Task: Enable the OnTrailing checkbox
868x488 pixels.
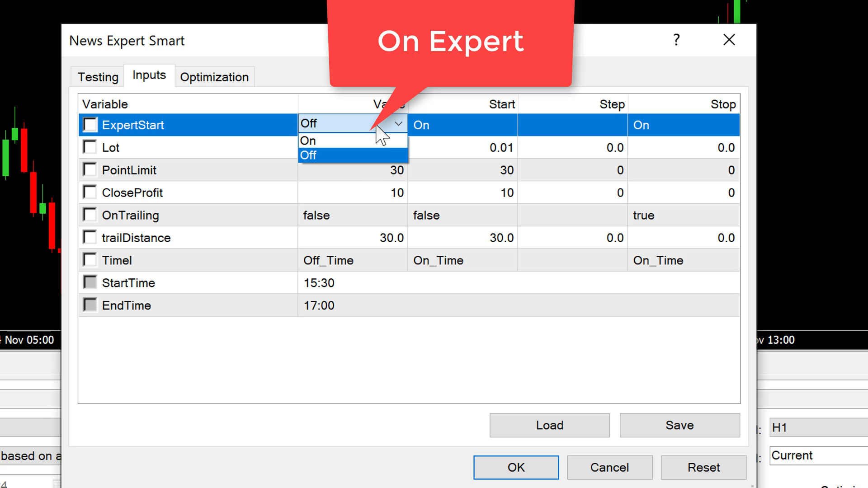Action: pos(90,215)
